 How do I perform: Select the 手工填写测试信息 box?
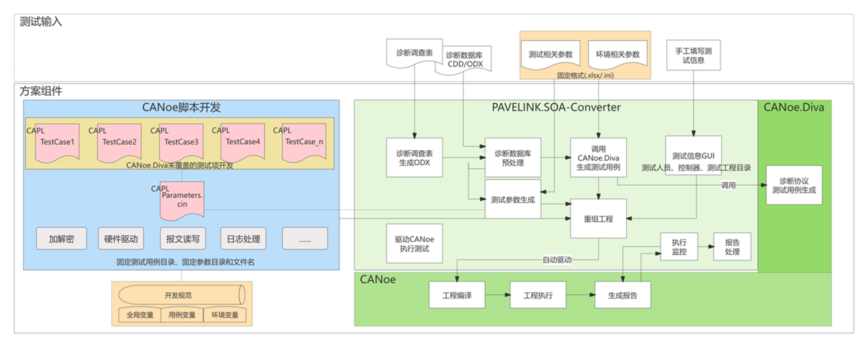[694, 54]
